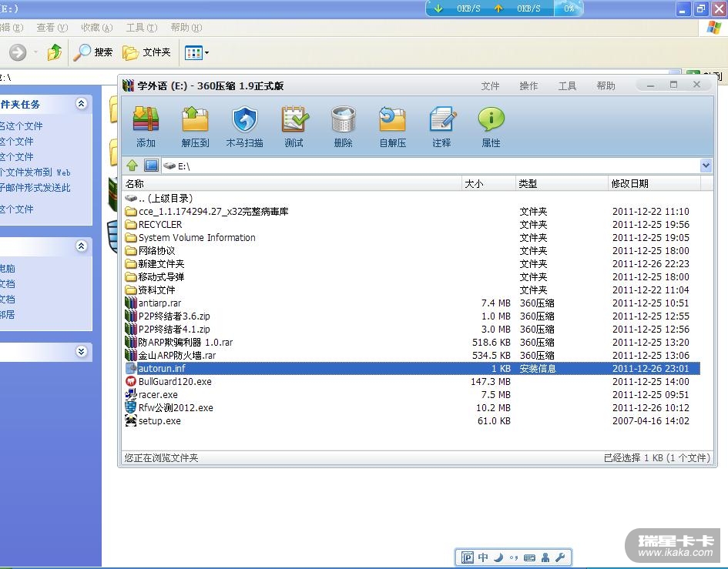Click the 添加 (Add) toolbar icon
Viewport: 728px width, 569px height.
146,119
